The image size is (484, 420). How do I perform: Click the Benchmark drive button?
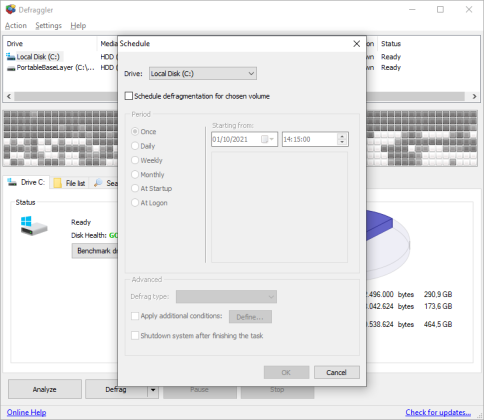pyautogui.click(x=95, y=251)
